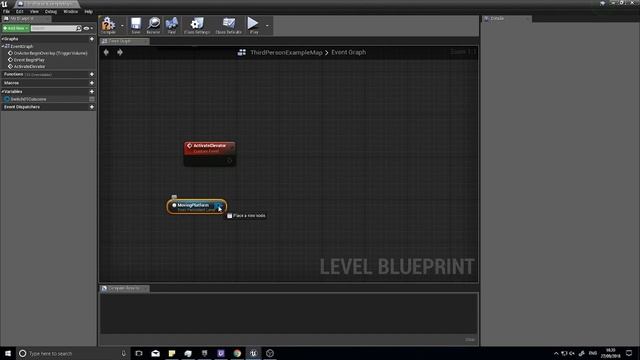Viewport: 640px width, 360px height.
Task: Select OnActorBeginOverlap (TriggerVolume) event
Action: click(50, 53)
